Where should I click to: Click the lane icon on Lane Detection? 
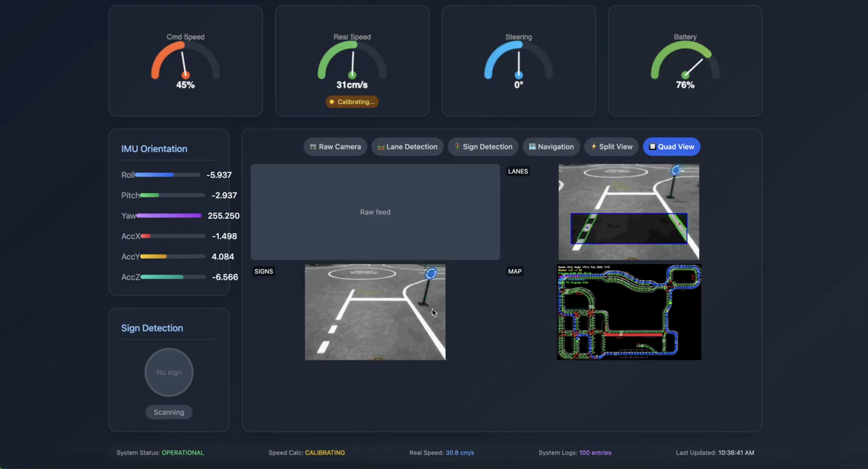pos(381,147)
